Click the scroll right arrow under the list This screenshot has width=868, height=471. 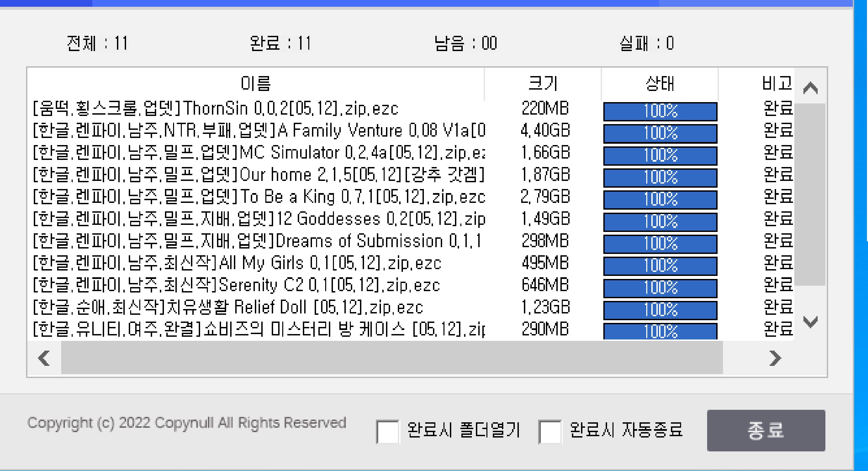[775, 358]
